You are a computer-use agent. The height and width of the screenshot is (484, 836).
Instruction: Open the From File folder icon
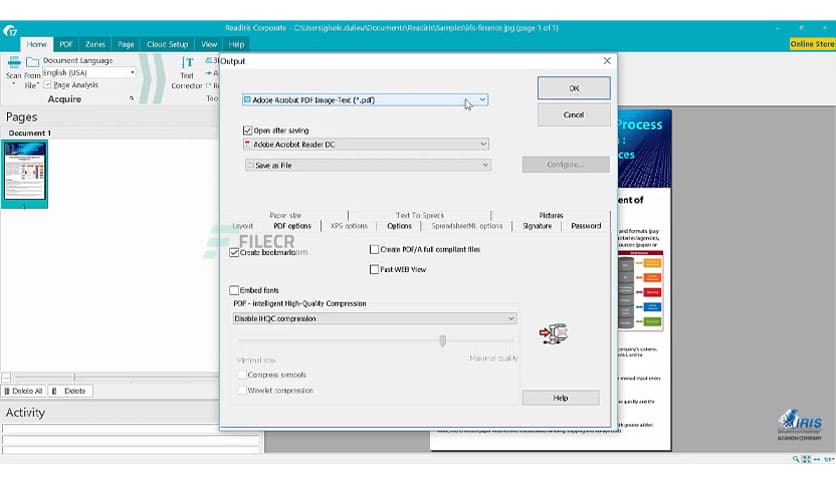[x=33, y=62]
